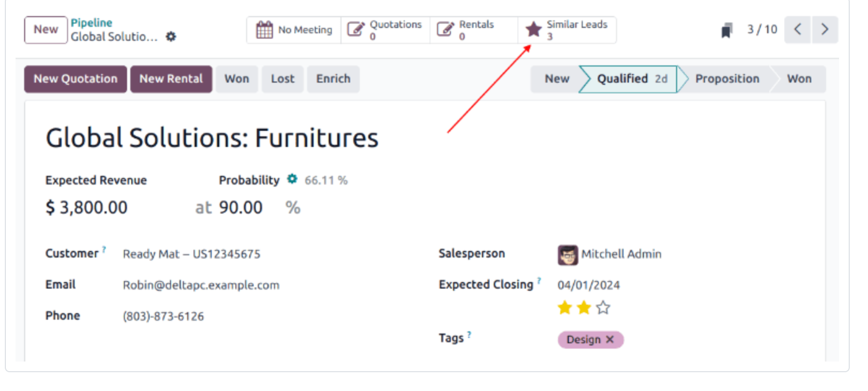Viewport: 868px width, 391px height.
Task: Click the No Meeting calendar icon
Action: coord(264,30)
